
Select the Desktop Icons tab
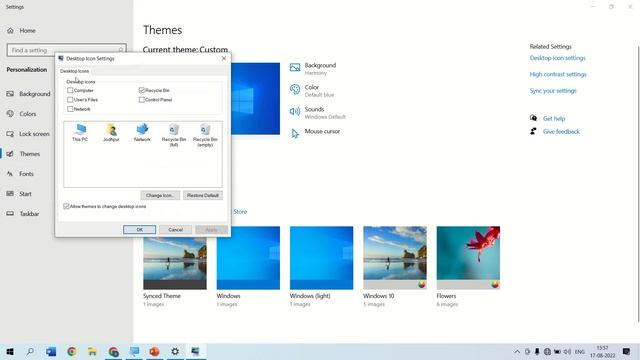coord(74,71)
